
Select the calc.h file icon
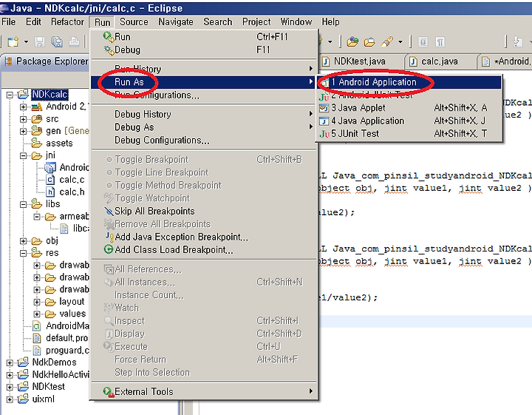(x=50, y=192)
